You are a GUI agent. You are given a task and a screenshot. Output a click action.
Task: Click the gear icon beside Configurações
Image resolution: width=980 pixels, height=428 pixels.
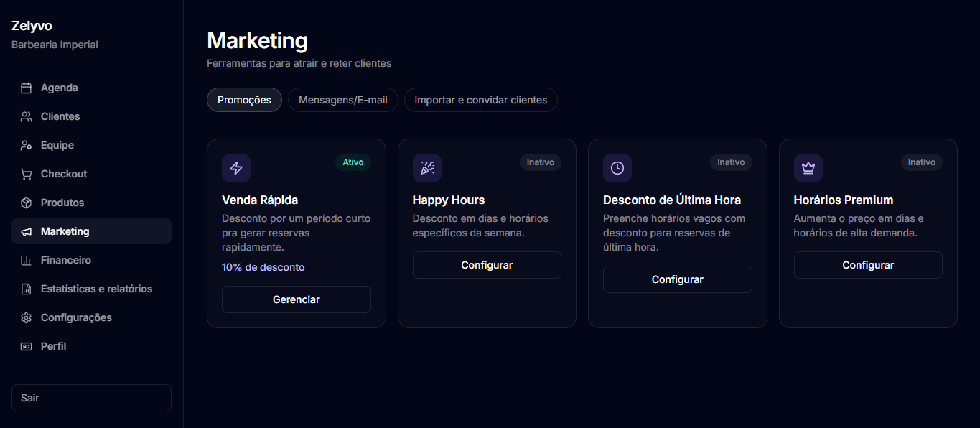point(27,317)
